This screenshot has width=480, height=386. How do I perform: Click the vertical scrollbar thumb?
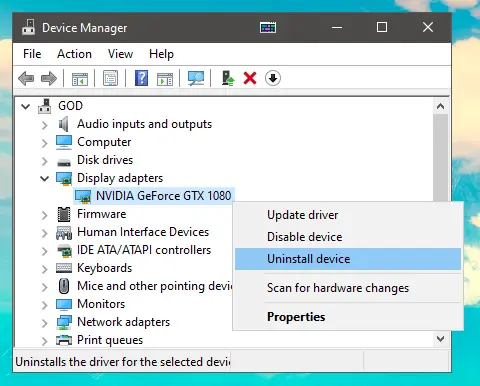point(440,158)
